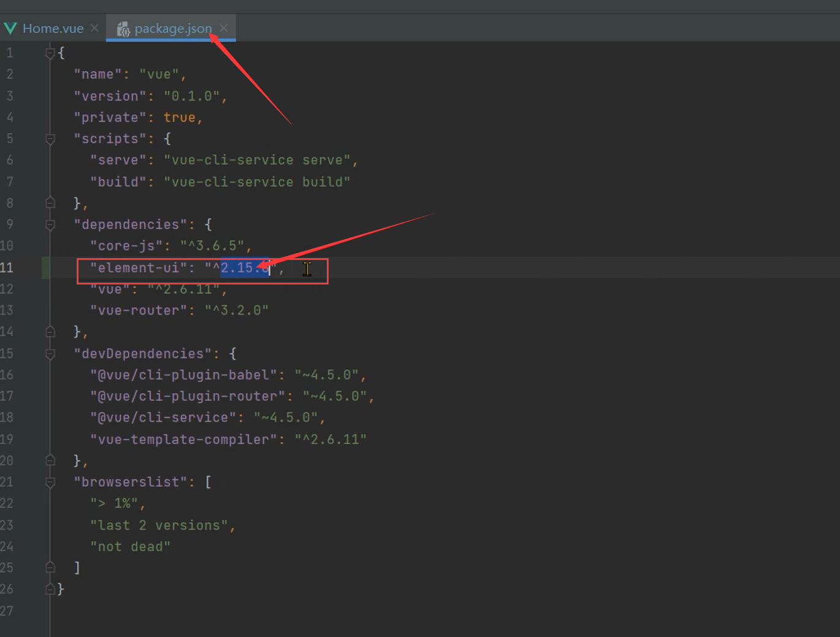
Task: Click the "vue" name value
Action: [159, 74]
